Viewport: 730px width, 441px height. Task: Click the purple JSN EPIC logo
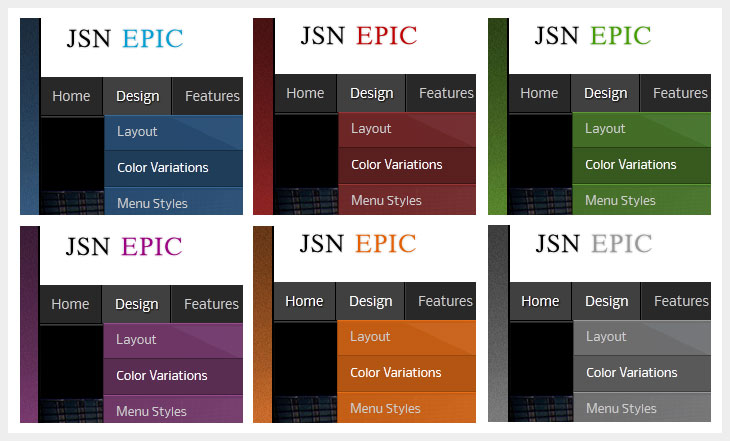click(x=124, y=246)
